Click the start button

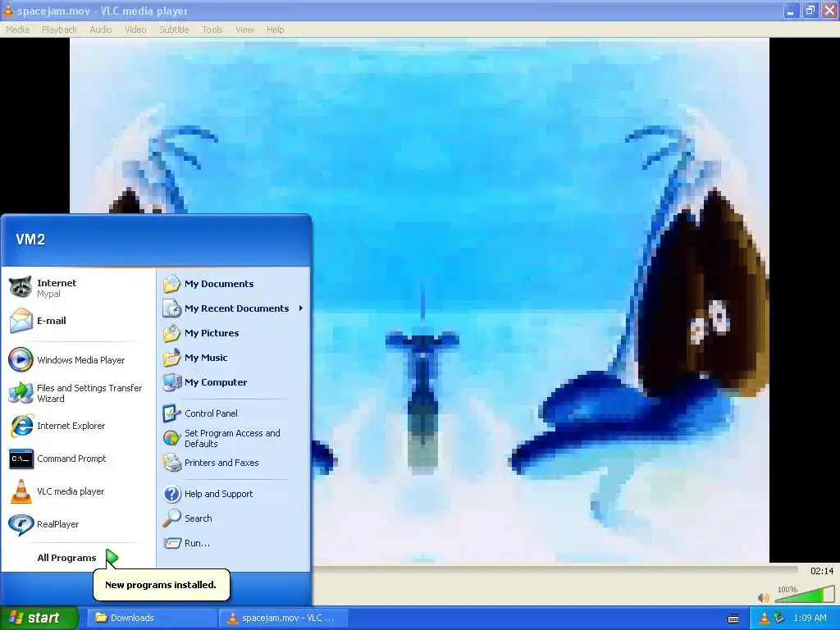click(x=39, y=618)
